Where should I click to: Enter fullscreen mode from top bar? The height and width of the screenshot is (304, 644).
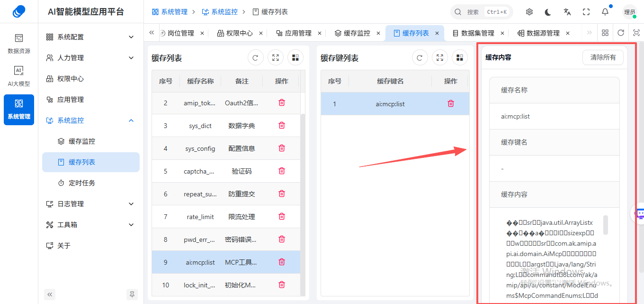(586, 12)
